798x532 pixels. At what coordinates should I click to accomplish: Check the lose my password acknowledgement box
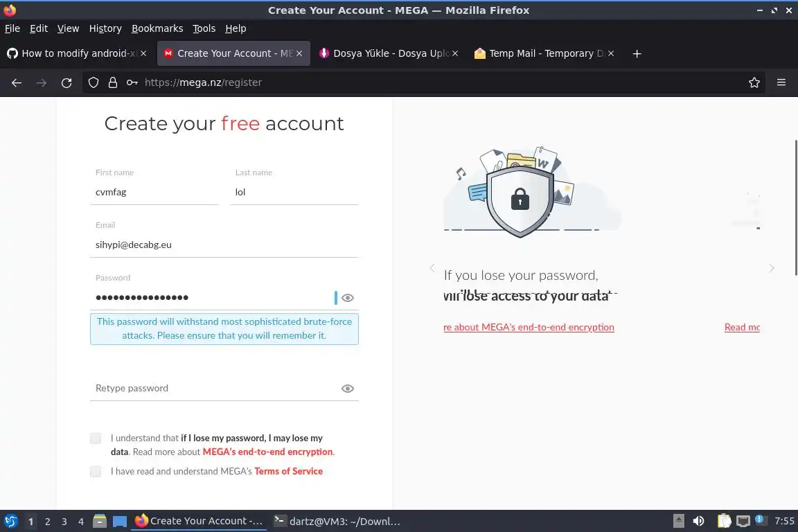pyautogui.click(x=95, y=438)
